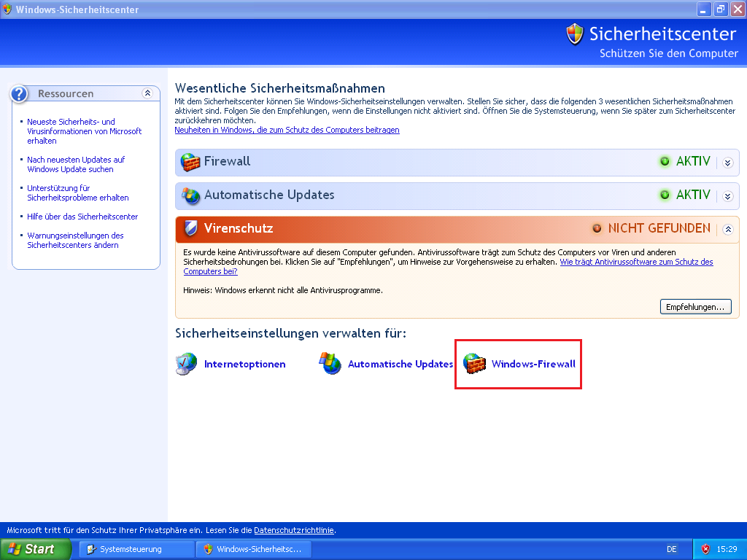Click the green AKTIV indicator for Automatische Updates
This screenshot has height=560, width=747.
[x=665, y=195]
